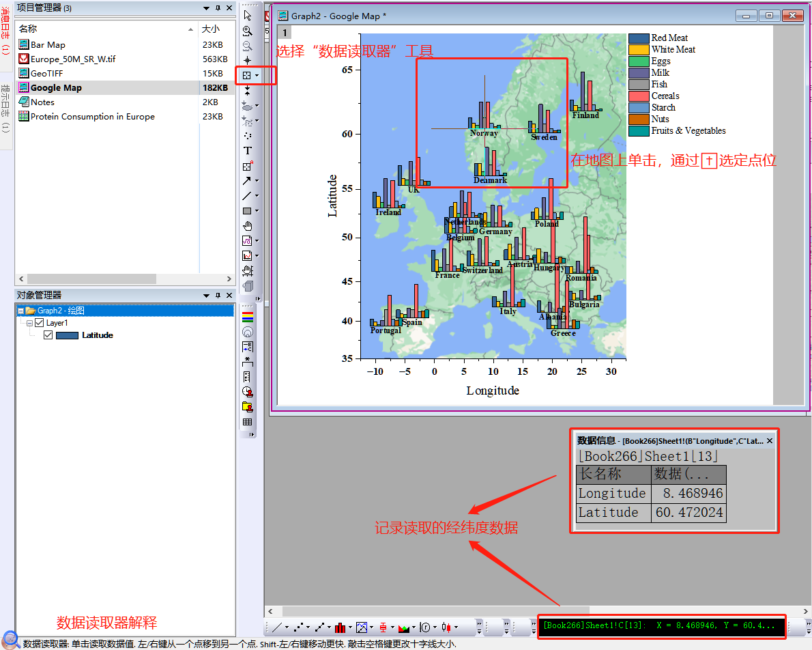Image resolution: width=812 pixels, height=650 pixels.
Task: Click the Longitude axis title
Action: click(x=493, y=391)
